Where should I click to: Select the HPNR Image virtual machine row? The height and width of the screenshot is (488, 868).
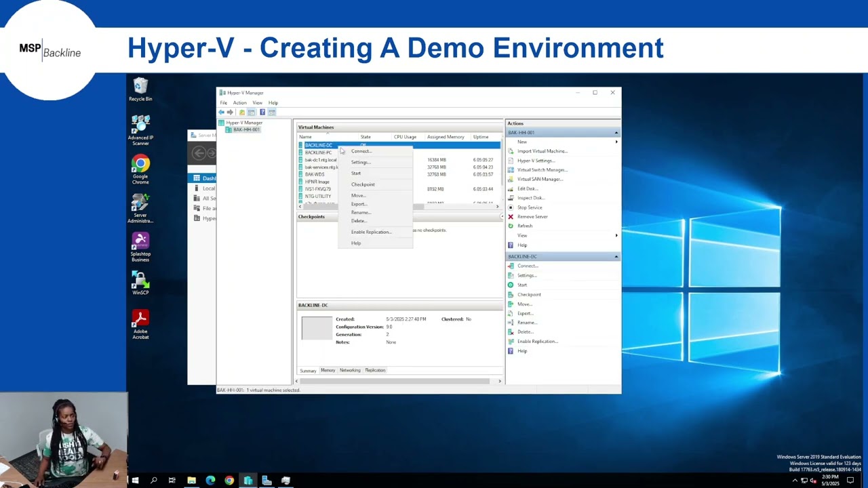[x=317, y=182]
